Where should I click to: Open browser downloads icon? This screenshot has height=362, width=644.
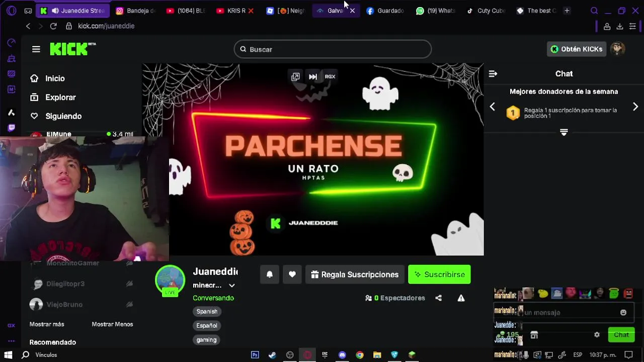620,26
